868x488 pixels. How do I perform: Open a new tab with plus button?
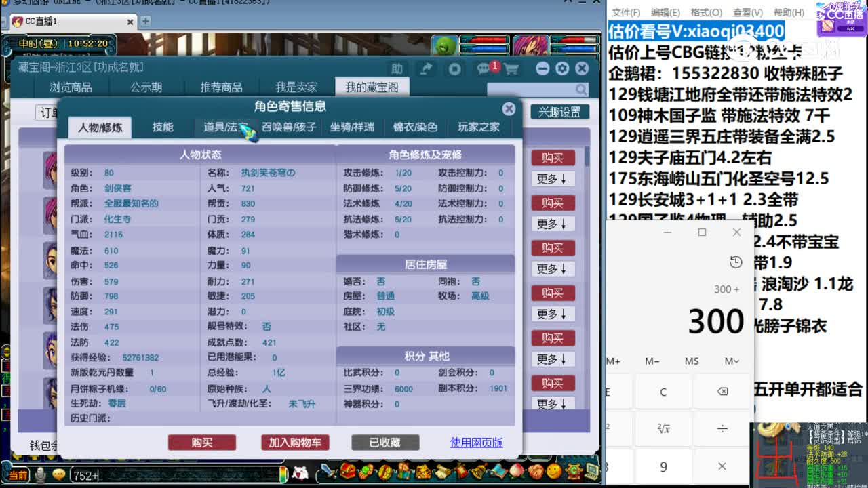click(145, 21)
